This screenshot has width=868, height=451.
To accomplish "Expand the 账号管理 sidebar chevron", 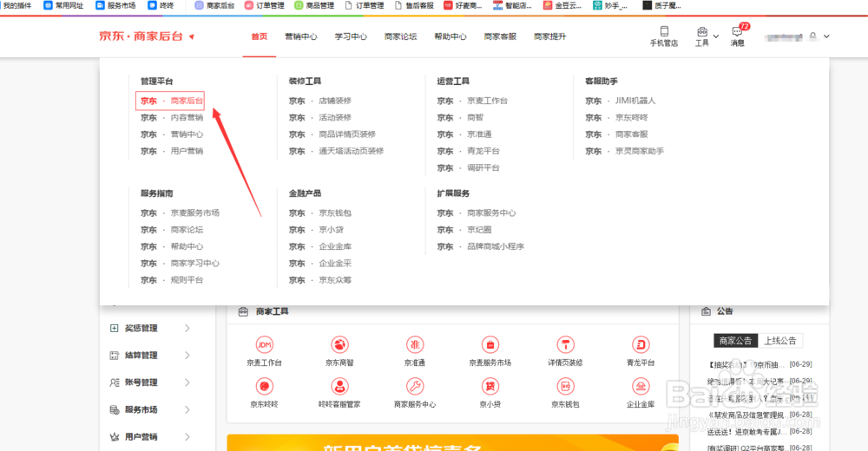I will point(187,382).
